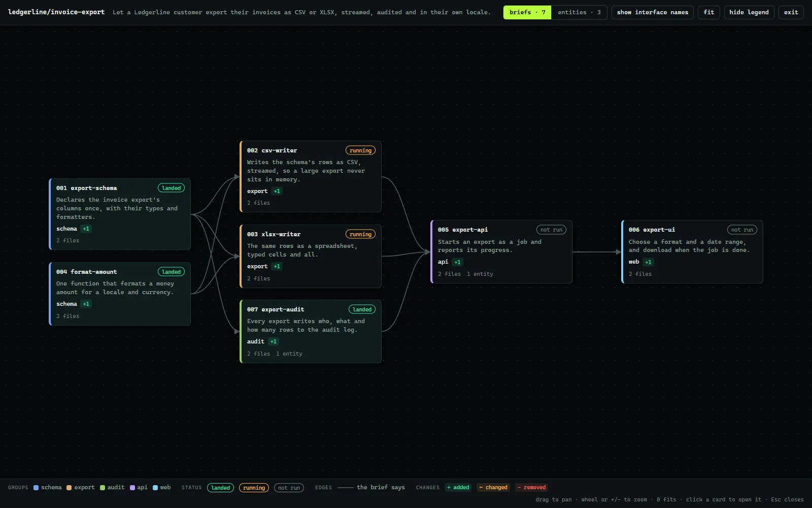Viewport: 812px width, 508px height.
Task: Toggle hide legend
Action: point(749,12)
